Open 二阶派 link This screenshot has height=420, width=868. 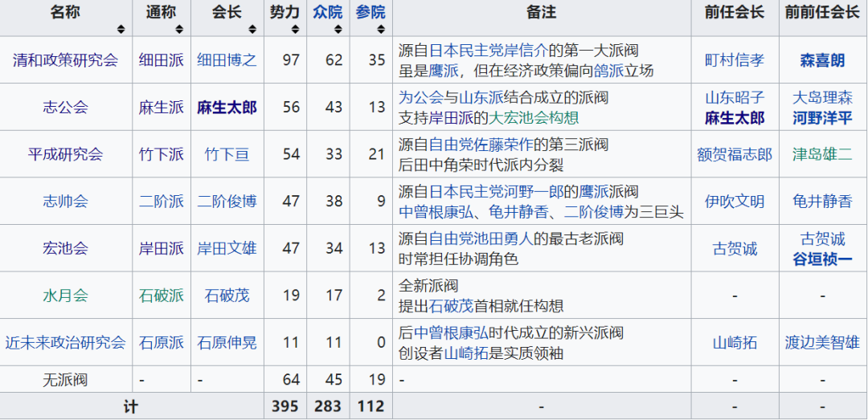(161, 201)
